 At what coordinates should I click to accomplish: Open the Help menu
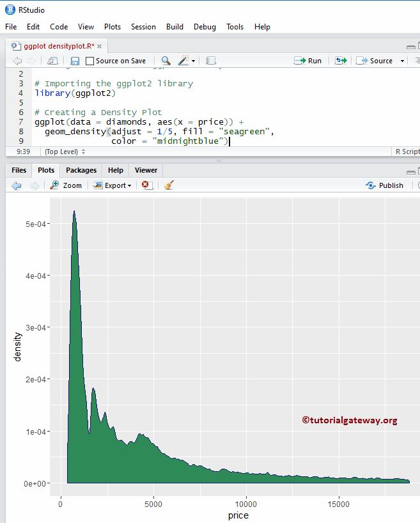(262, 27)
